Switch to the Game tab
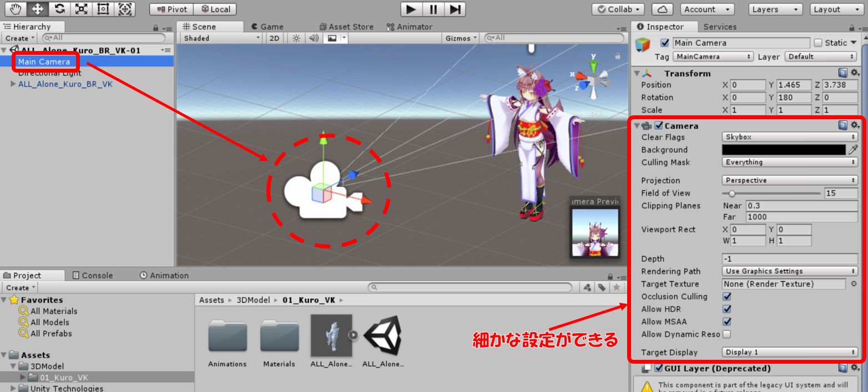The image size is (868, 392). click(268, 27)
